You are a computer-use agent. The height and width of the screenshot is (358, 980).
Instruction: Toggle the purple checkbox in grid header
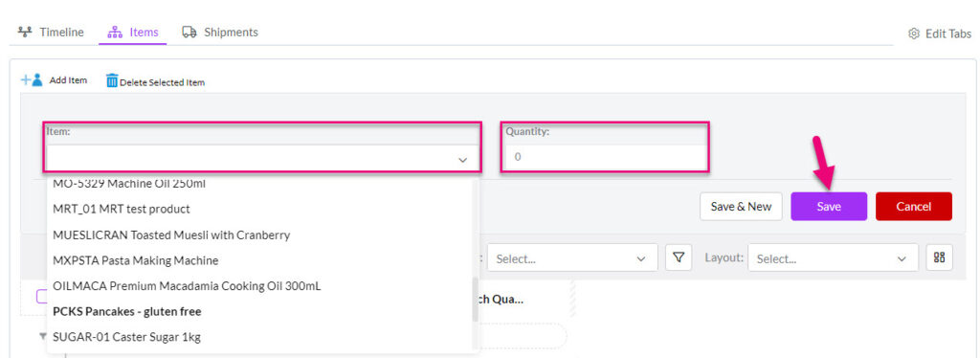click(x=41, y=297)
